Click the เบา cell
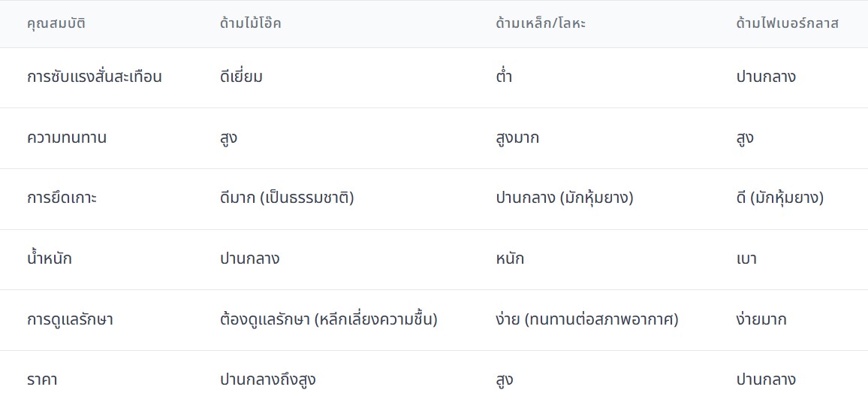 (x=746, y=259)
